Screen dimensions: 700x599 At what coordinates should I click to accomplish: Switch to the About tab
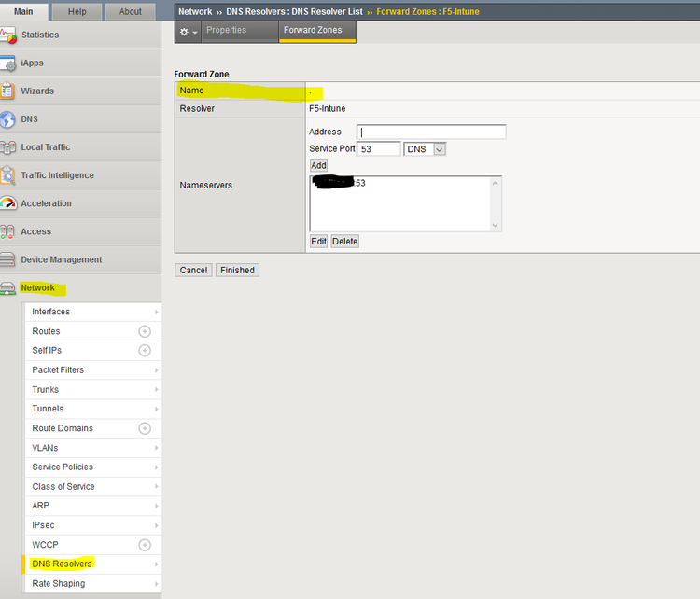click(x=130, y=11)
